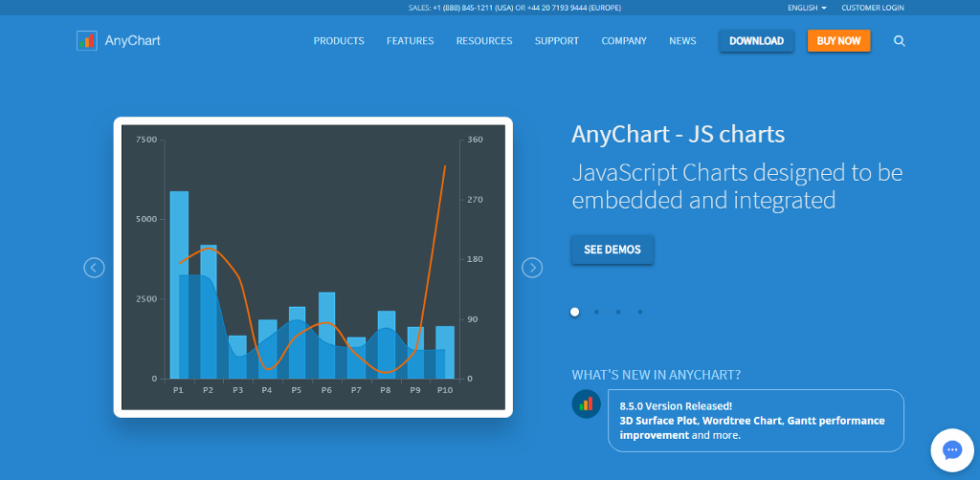Click the AnyChart logo icon
This screenshot has height=480, width=980.
pos(87,41)
